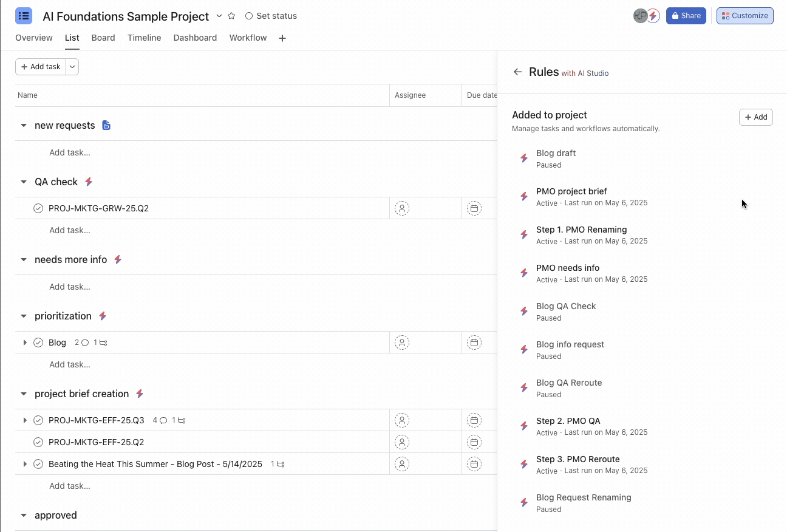This screenshot has width=787, height=532.
Task: Click the form icon beside new requests
Action: tap(106, 126)
